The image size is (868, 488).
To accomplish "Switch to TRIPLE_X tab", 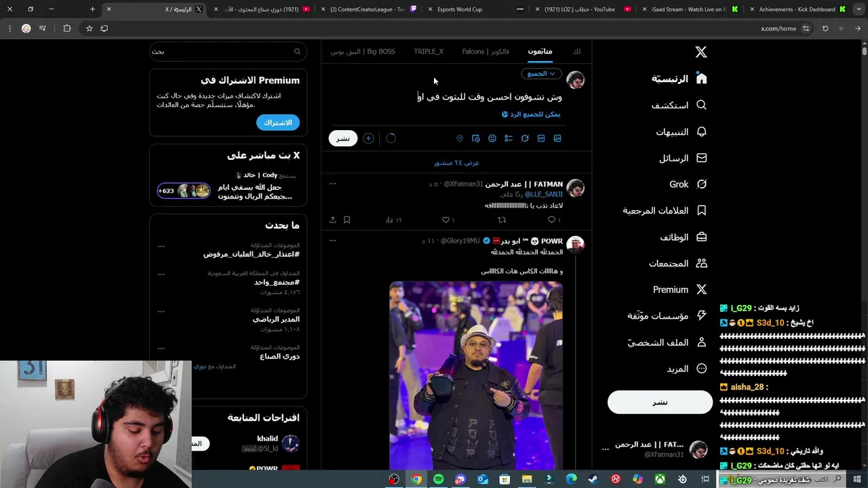I will [x=429, y=52].
